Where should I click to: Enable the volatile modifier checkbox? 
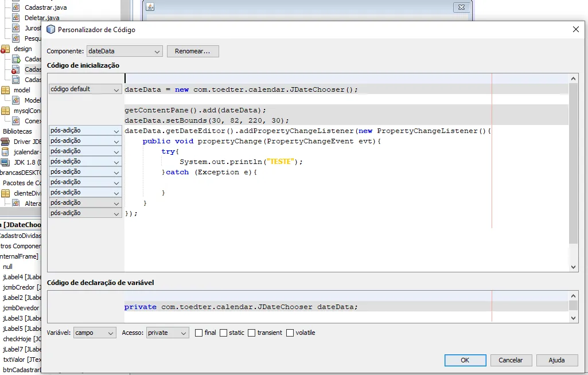tap(290, 333)
